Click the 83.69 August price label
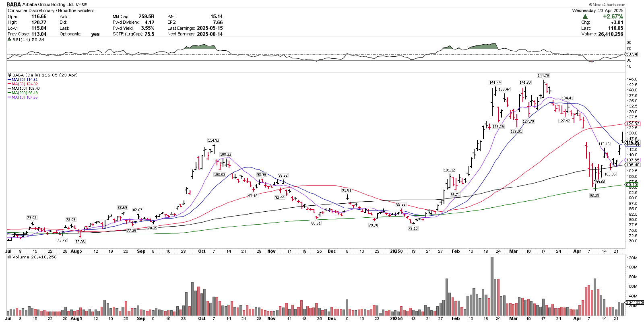Screen dimensions: 644x322 coord(122,208)
